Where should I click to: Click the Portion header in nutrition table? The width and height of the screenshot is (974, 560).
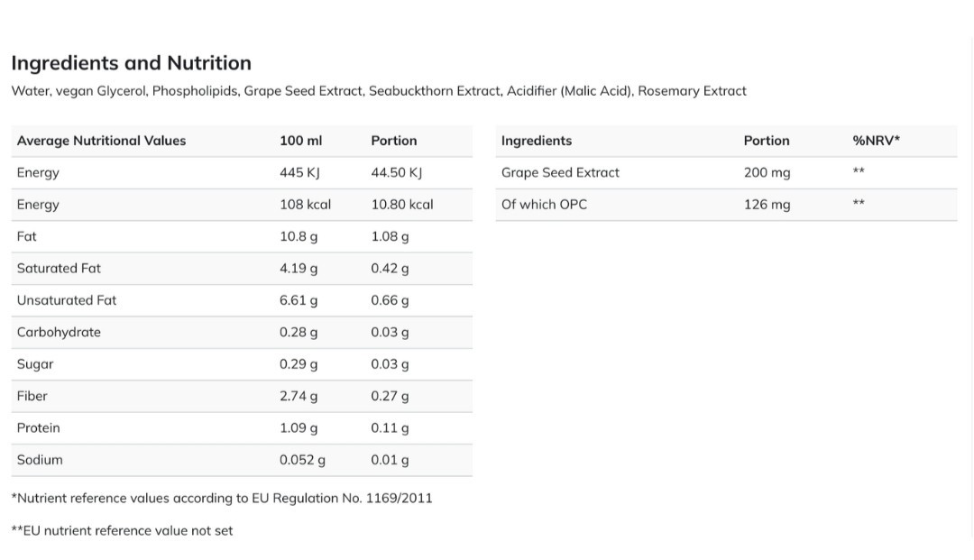click(394, 141)
